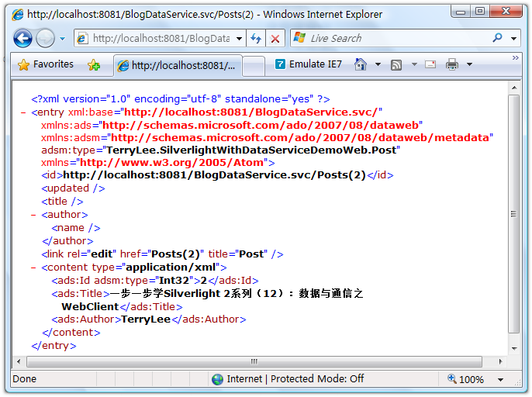Go to the Home page icon
The height and width of the screenshot is (397, 532).
360,65
